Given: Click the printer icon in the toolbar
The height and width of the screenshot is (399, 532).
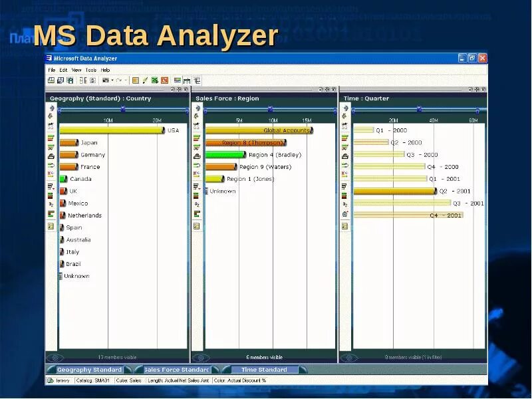Looking at the screenshot, I should coord(69,80).
